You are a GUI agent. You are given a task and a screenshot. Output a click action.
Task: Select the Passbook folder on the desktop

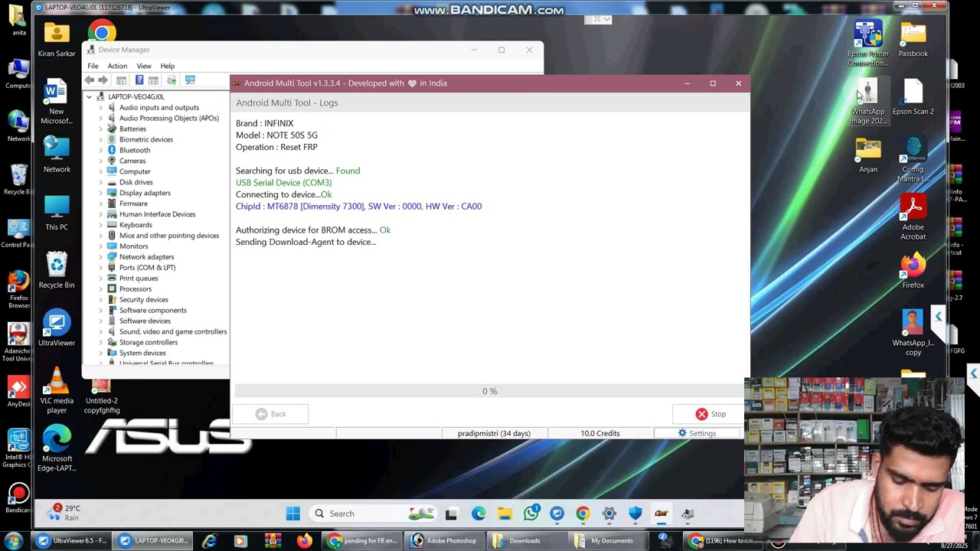coord(913,40)
